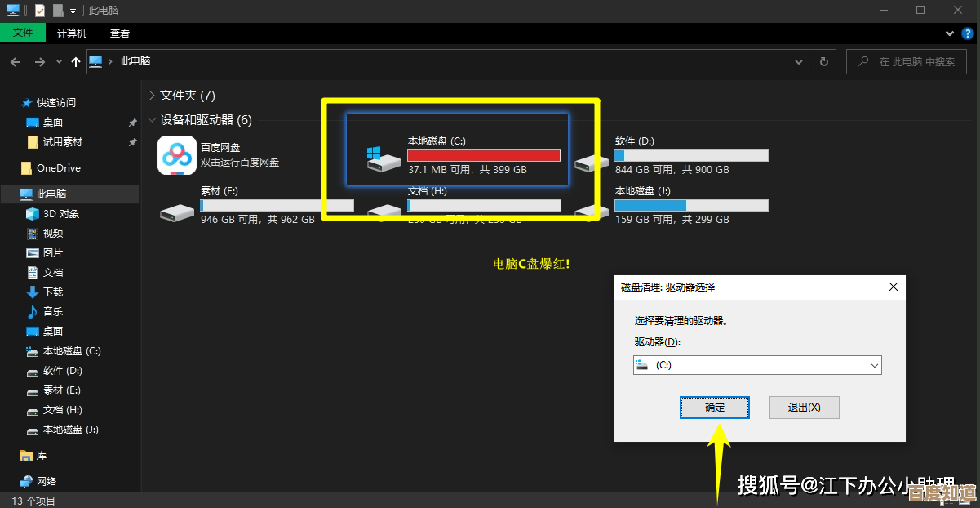
Task: Click the Back navigation arrow
Action: tap(16, 62)
